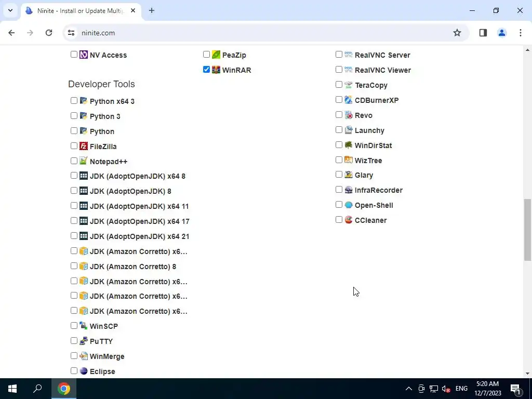
Task: Enable the Notepad++ checkbox
Action: point(74,161)
